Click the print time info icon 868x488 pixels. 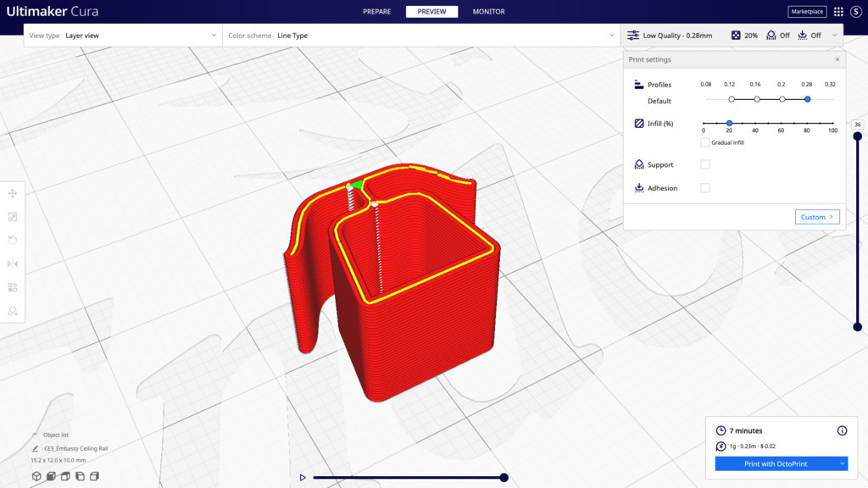(842, 430)
